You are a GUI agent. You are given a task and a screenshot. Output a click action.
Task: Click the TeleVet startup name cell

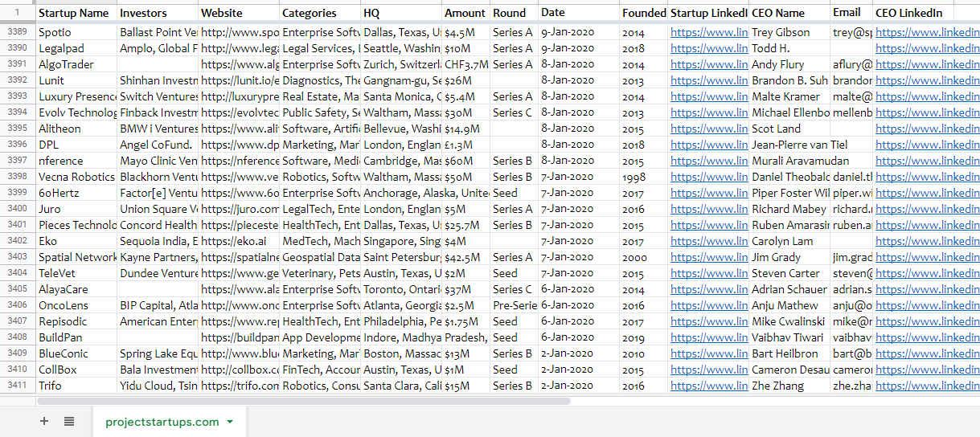[x=76, y=273]
